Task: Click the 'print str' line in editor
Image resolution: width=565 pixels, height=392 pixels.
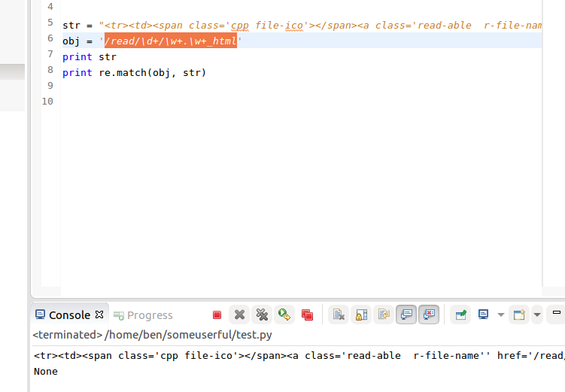Action: pos(90,57)
